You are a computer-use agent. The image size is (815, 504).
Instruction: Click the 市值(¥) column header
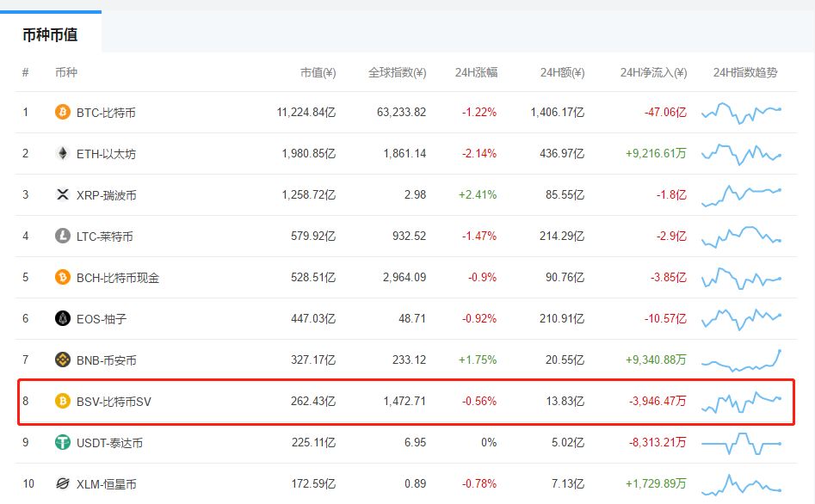pyautogui.click(x=318, y=73)
